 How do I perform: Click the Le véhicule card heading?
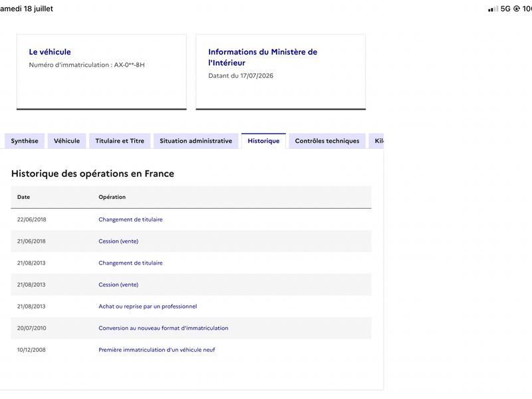(50, 52)
